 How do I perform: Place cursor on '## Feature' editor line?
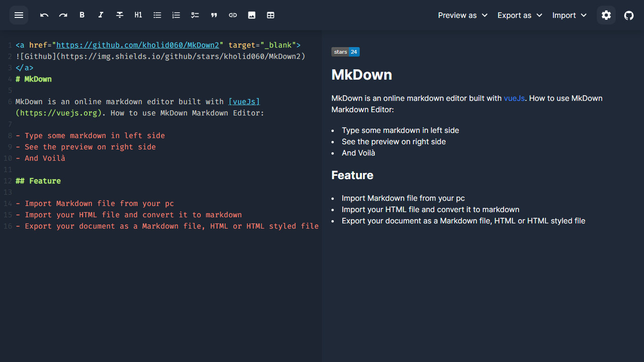[38, 181]
